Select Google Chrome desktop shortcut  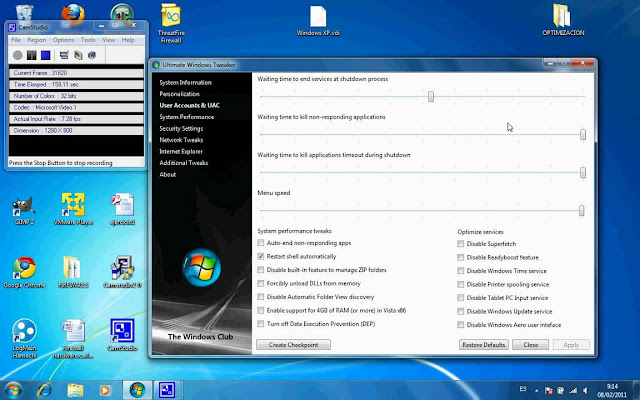[24, 273]
